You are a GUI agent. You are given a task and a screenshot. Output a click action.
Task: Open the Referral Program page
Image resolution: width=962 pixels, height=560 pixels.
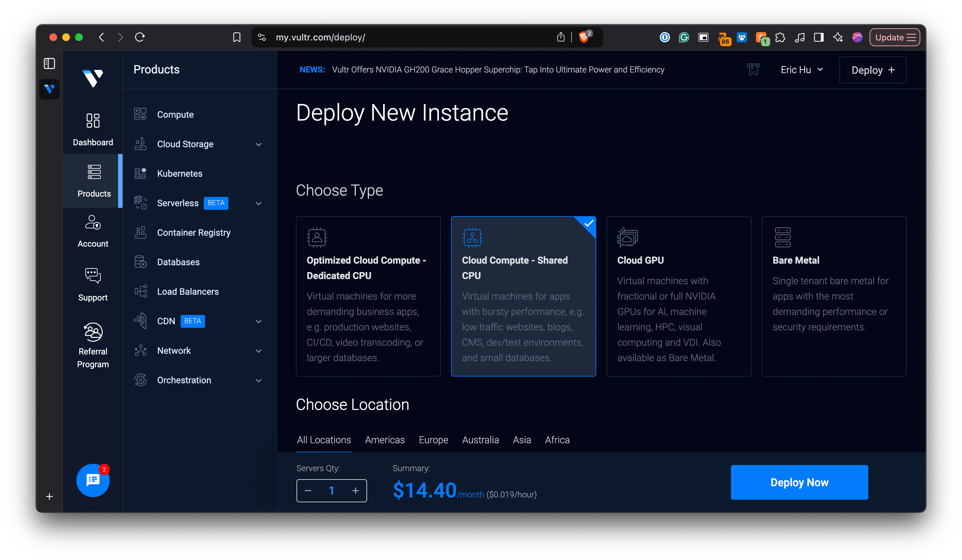[93, 345]
